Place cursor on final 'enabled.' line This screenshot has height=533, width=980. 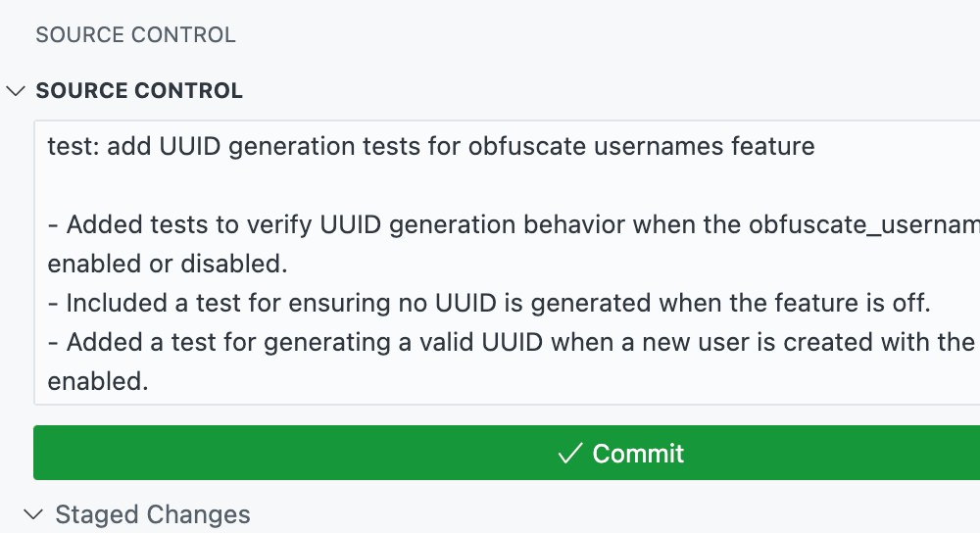(98, 382)
